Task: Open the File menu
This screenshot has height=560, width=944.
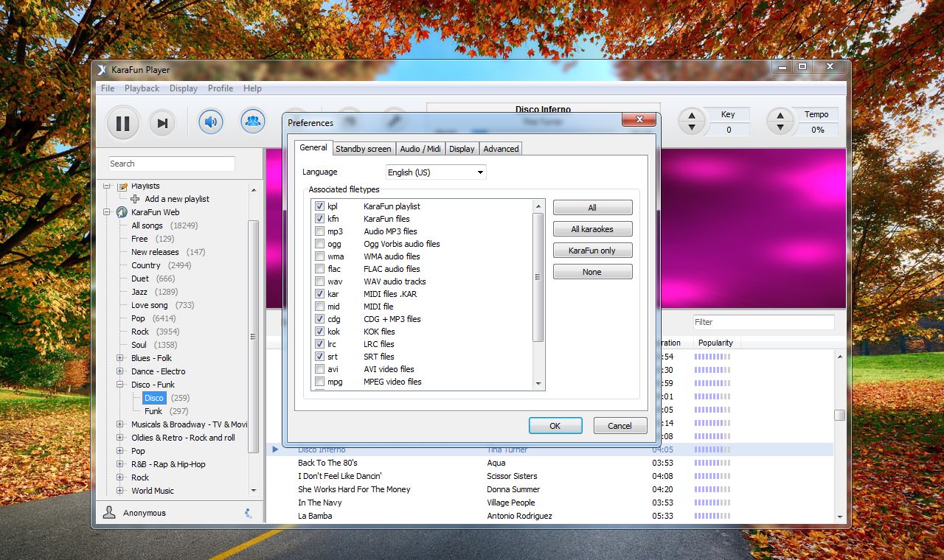Action: coord(108,88)
